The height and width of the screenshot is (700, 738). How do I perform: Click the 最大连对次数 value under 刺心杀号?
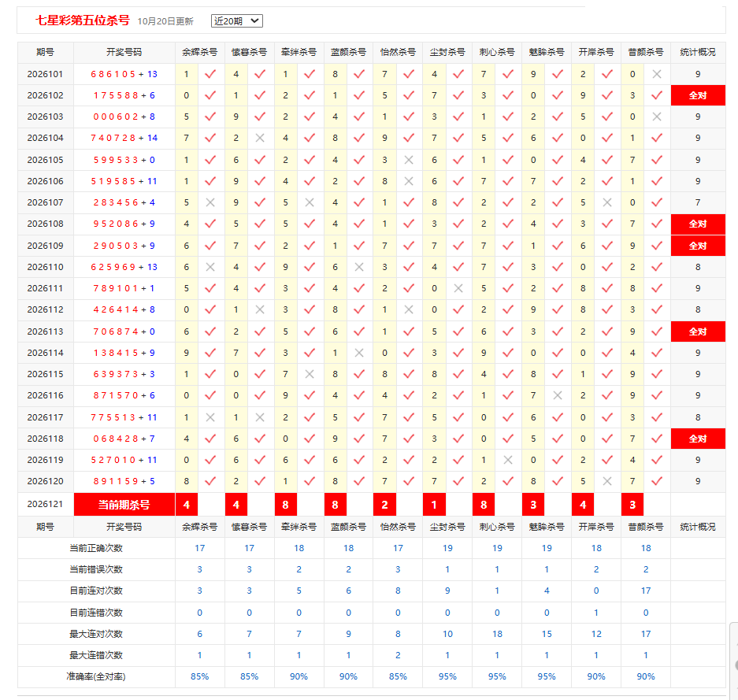pyautogui.click(x=497, y=634)
